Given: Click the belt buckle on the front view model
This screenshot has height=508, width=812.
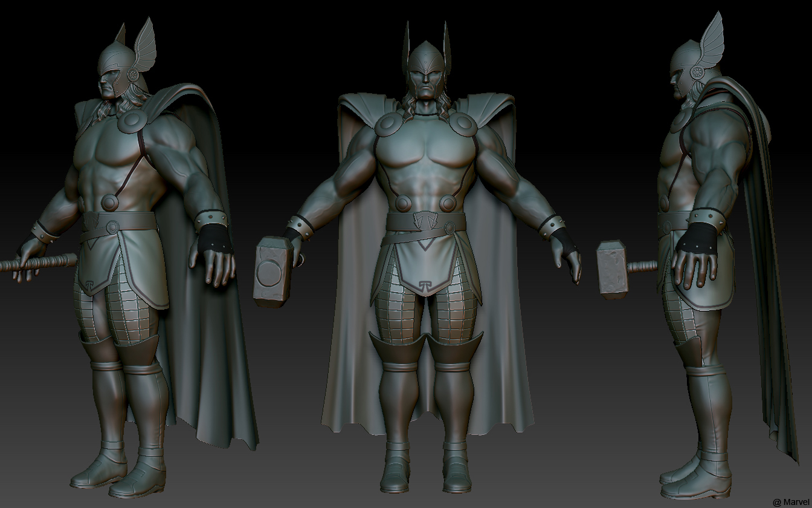Looking at the screenshot, I should [x=427, y=221].
